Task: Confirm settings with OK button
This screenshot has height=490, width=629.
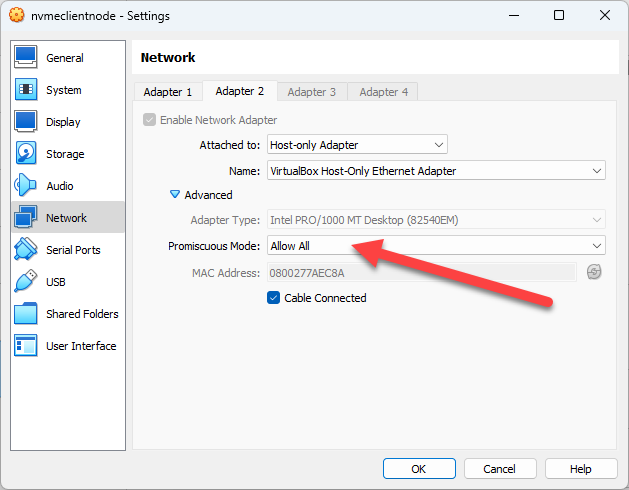Action: (418, 468)
